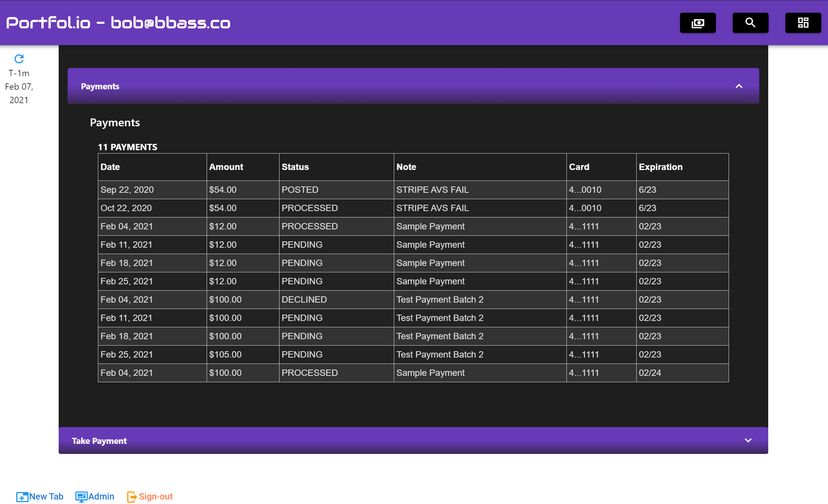Click the Admin monitor icon

click(x=81, y=497)
